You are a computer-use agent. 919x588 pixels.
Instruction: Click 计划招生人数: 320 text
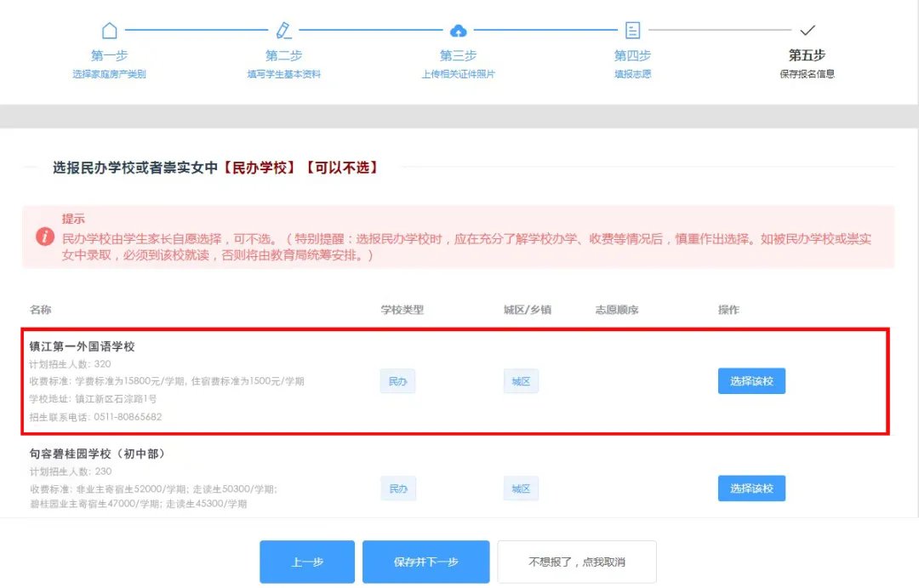(71, 364)
